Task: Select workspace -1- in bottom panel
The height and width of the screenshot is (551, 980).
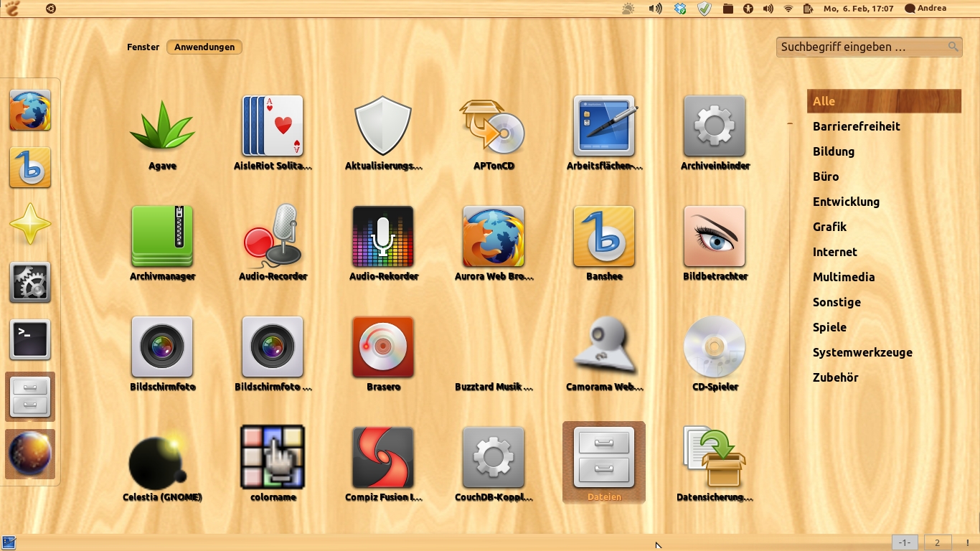Action: pos(905,543)
